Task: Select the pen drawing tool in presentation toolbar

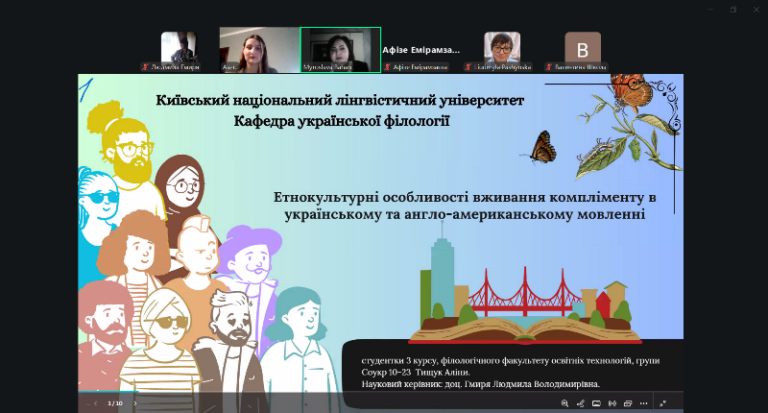Action: [x=581, y=403]
